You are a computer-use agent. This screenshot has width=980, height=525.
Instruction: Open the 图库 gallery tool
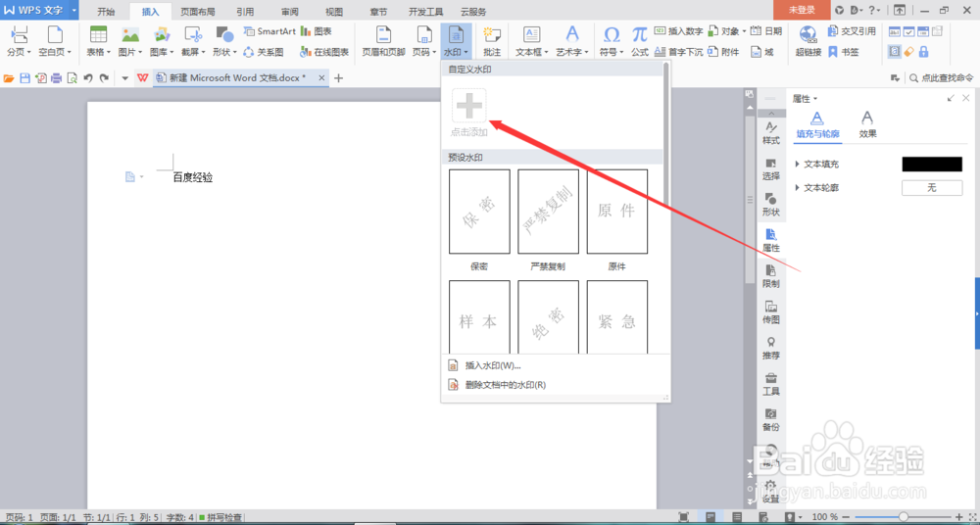162,42
